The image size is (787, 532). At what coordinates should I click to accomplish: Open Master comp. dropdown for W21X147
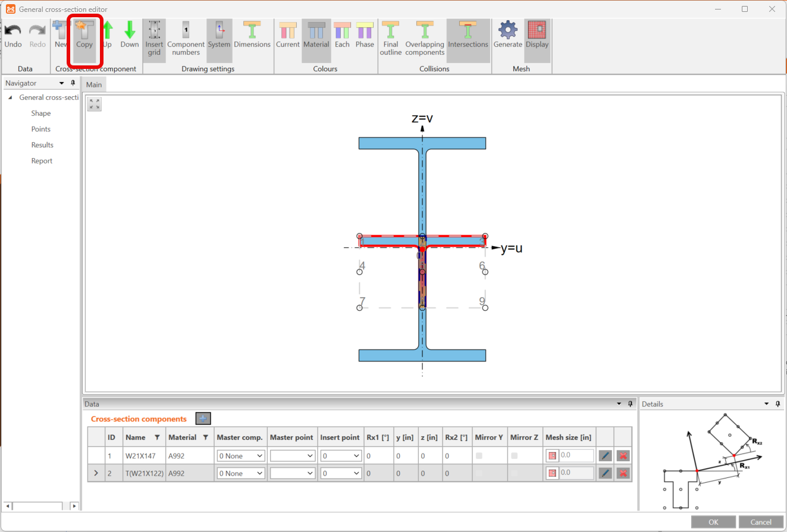(240, 456)
